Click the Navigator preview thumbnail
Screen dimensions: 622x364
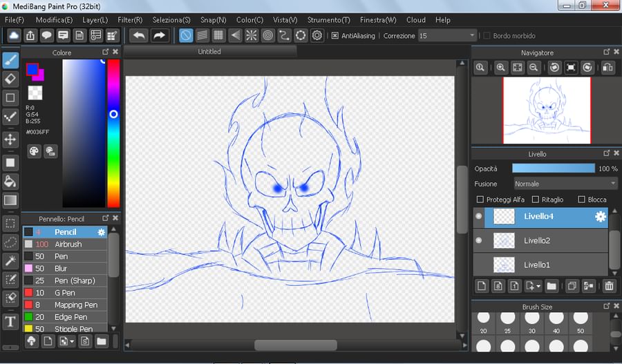click(547, 111)
